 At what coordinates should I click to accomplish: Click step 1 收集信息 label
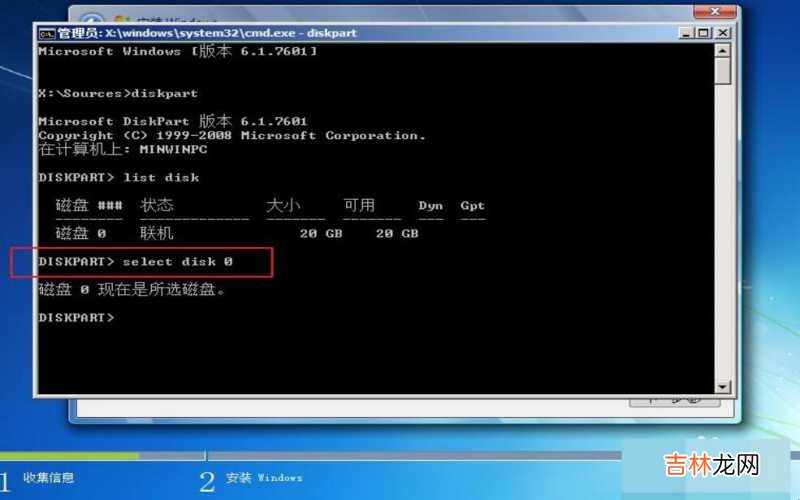[48, 478]
